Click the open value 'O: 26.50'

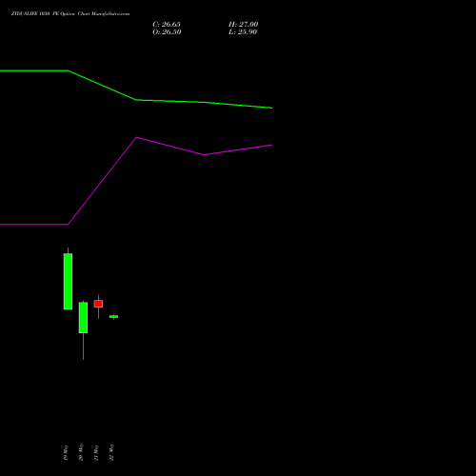[167, 32]
